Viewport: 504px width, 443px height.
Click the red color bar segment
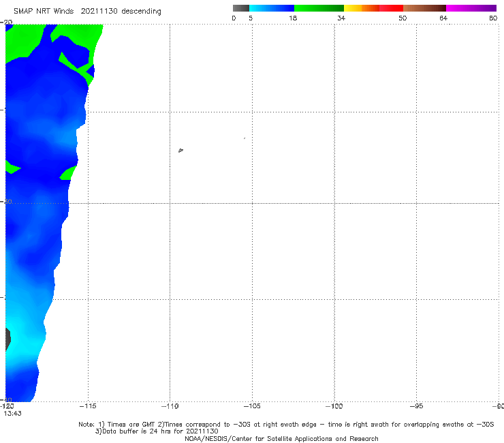(x=391, y=8)
